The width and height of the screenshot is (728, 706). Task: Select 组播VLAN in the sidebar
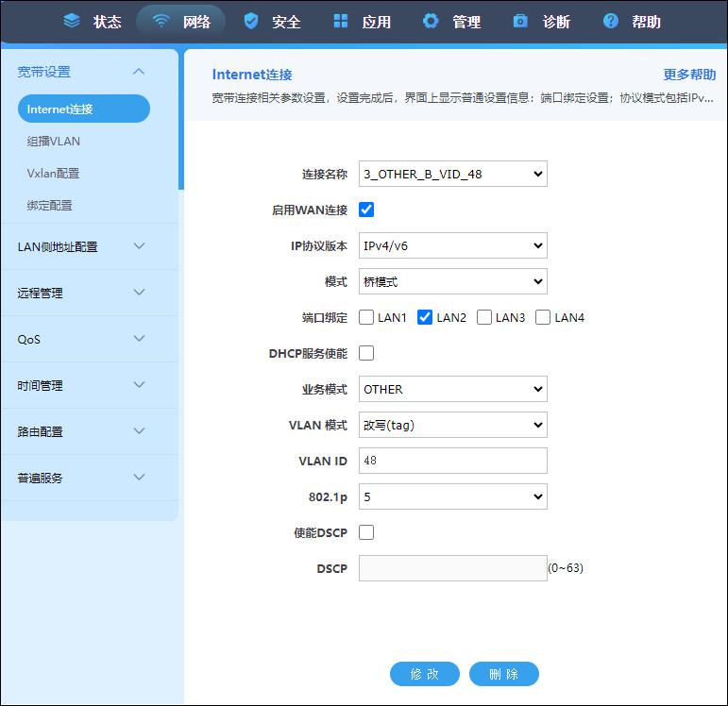click(54, 142)
